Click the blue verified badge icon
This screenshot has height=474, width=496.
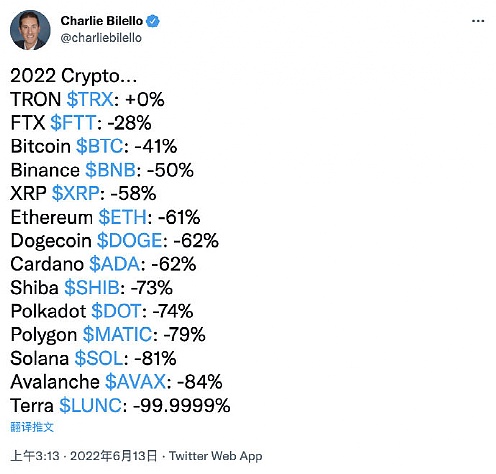coord(153,21)
